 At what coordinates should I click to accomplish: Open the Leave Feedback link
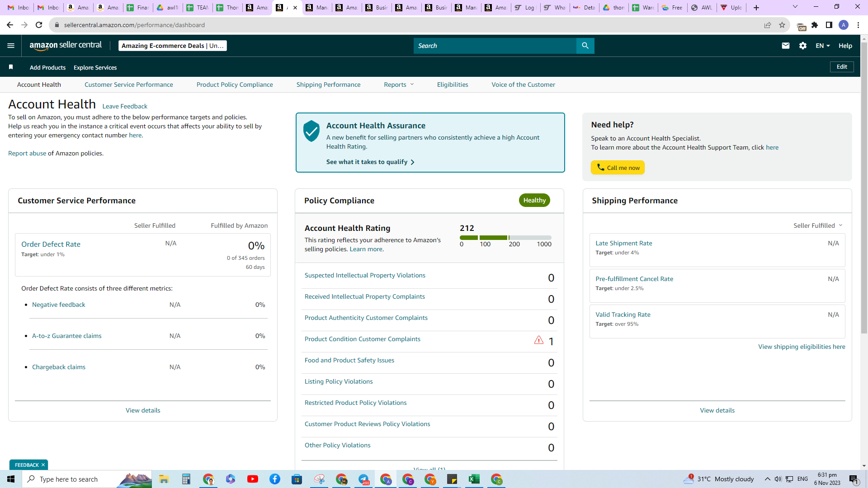point(125,106)
